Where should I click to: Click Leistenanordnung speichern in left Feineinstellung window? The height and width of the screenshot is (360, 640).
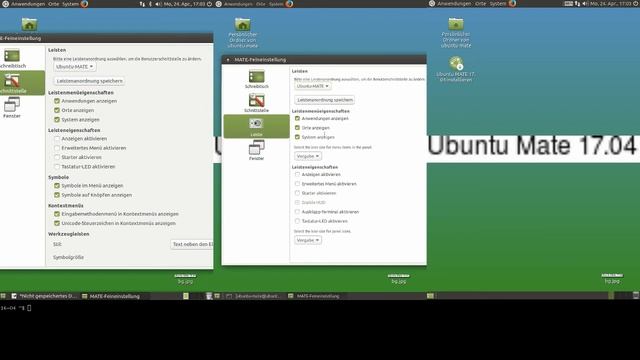[89, 81]
